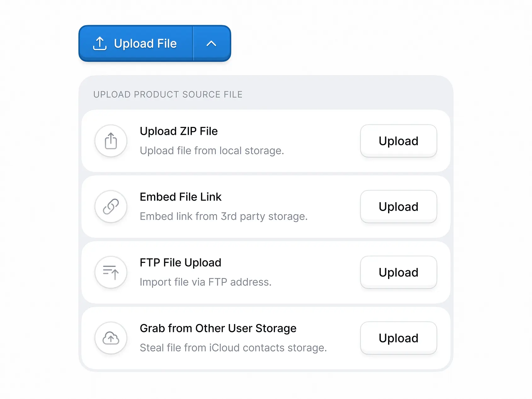Collapse the Upload File dropdown chevron

click(x=211, y=43)
